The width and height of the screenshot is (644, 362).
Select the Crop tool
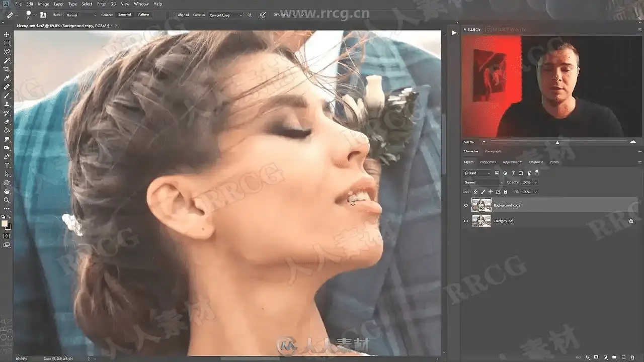click(x=7, y=69)
